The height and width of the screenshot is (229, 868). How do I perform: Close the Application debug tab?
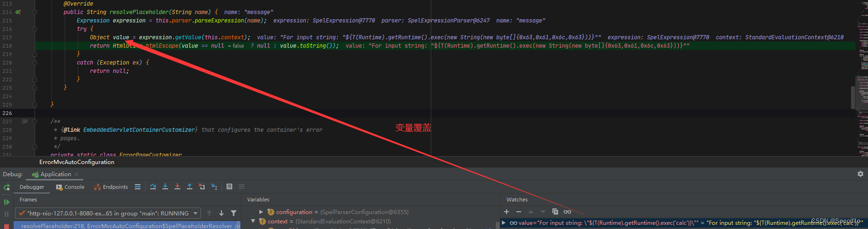[x=76, y=174]
